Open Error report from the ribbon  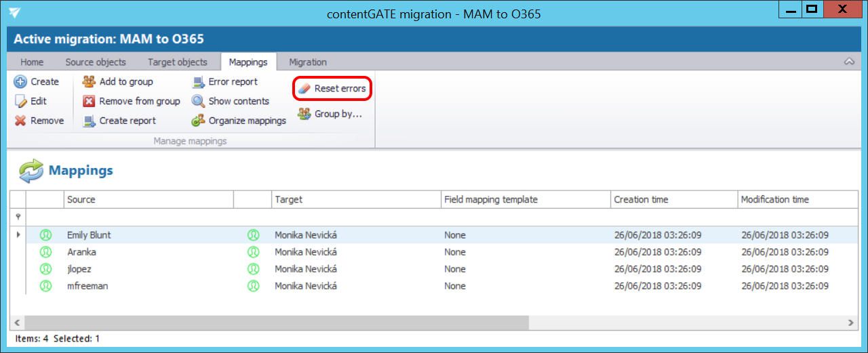198,82
